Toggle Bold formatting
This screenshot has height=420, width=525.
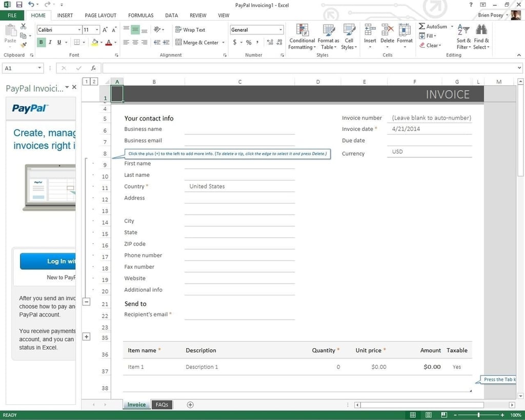[41, 42]
